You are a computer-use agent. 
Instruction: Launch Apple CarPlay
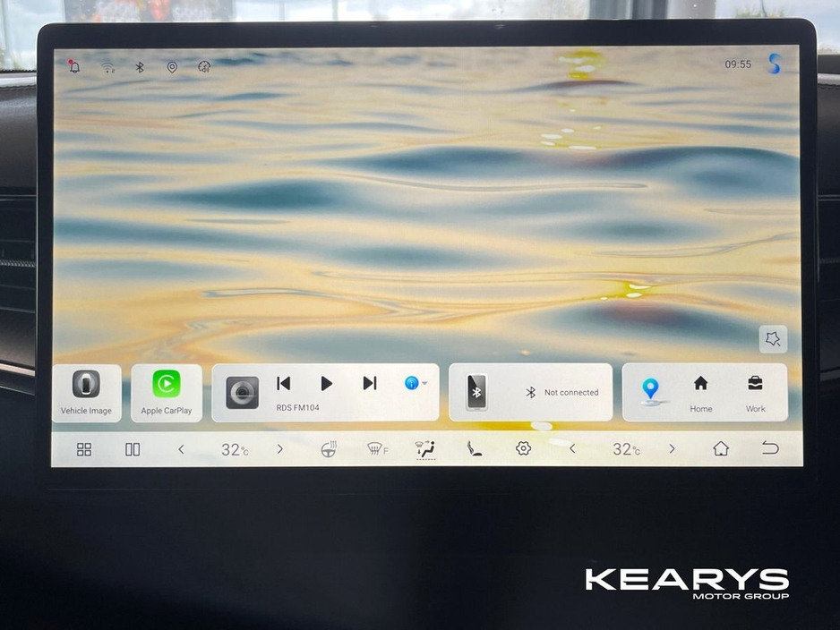[x=166, y=392]
